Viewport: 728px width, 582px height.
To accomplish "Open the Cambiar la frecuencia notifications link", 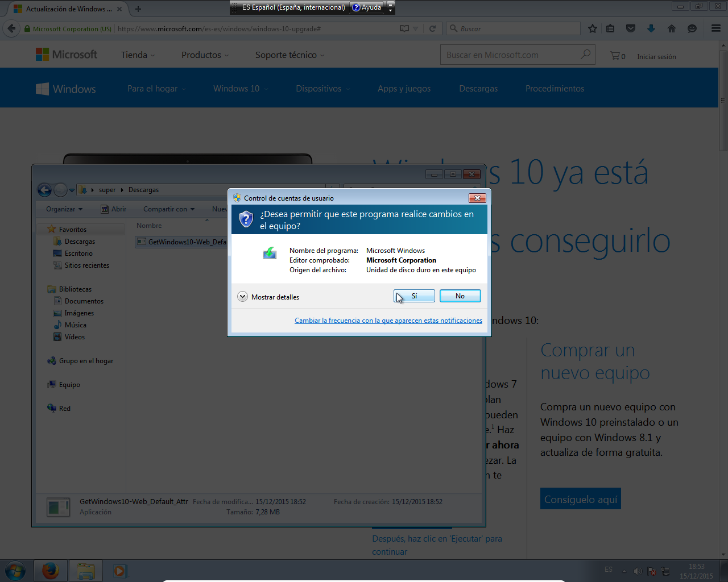I will pyautogui.click(x=388, y=320).
